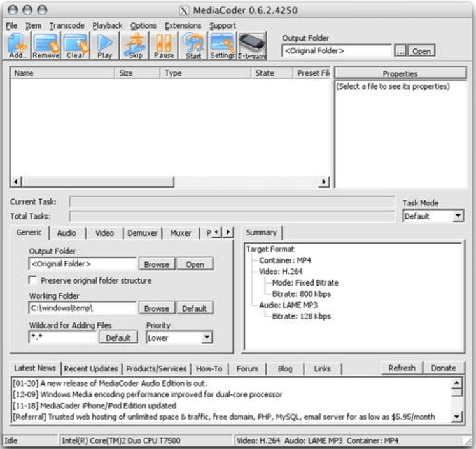Open Settings from the toolbar icon

[x=222, y=46]
